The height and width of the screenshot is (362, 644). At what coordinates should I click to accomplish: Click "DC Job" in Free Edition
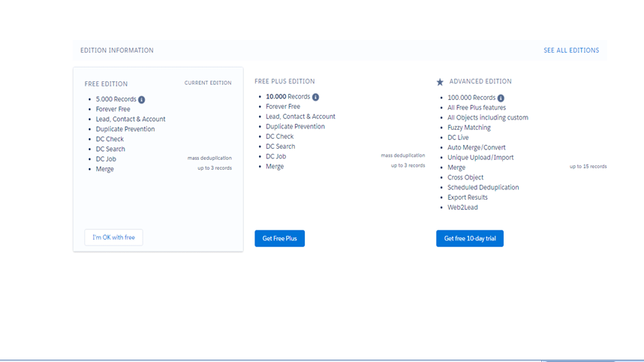[106, 159]
